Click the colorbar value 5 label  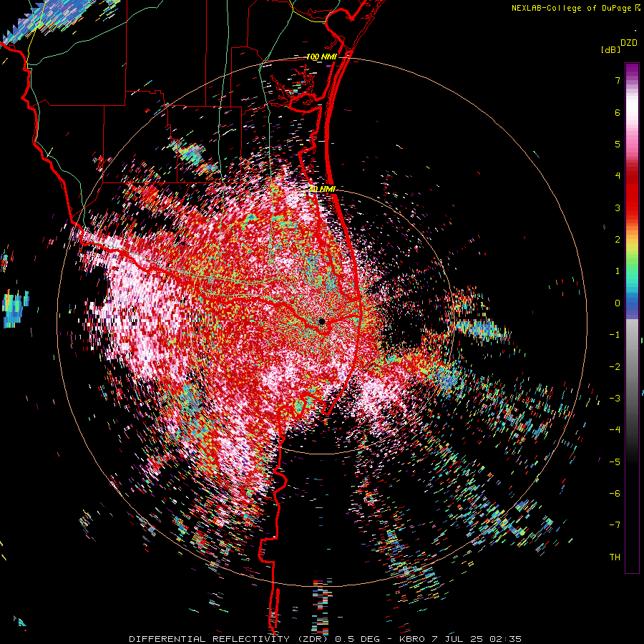[x=618, y=144]
